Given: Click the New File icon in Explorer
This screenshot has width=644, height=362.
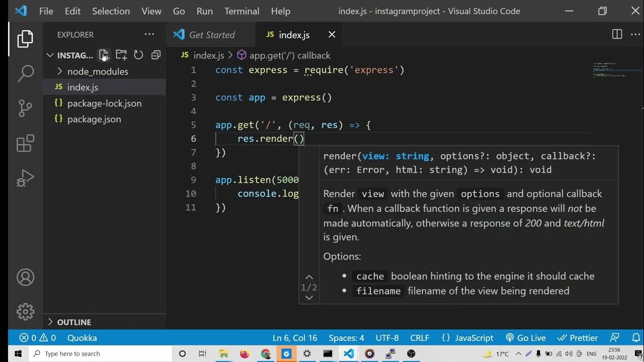Looking at the screenshot, I should click(104, 55).
